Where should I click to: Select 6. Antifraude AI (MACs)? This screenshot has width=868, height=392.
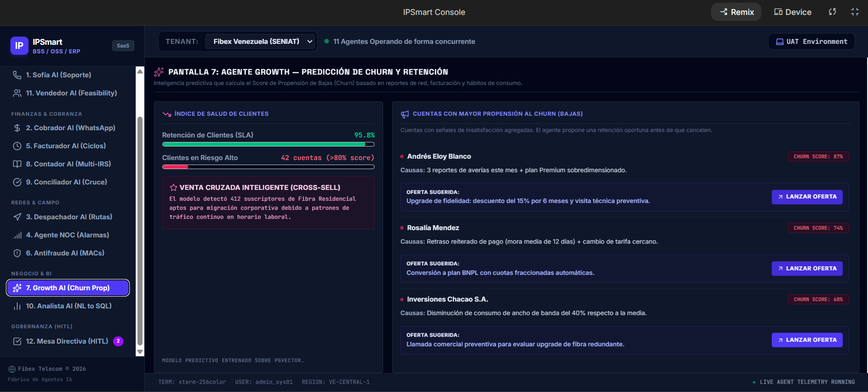(68, 253)
